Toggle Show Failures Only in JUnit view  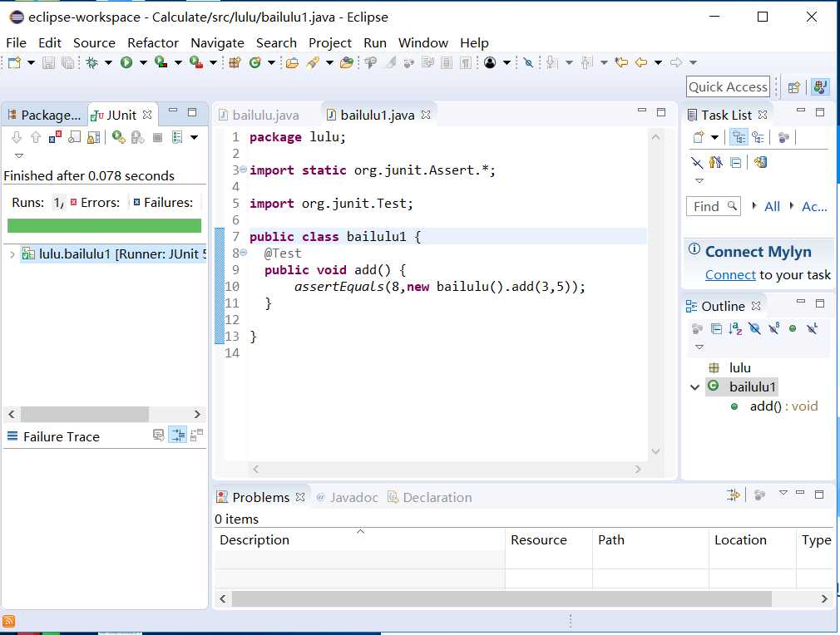click(55, 138)
